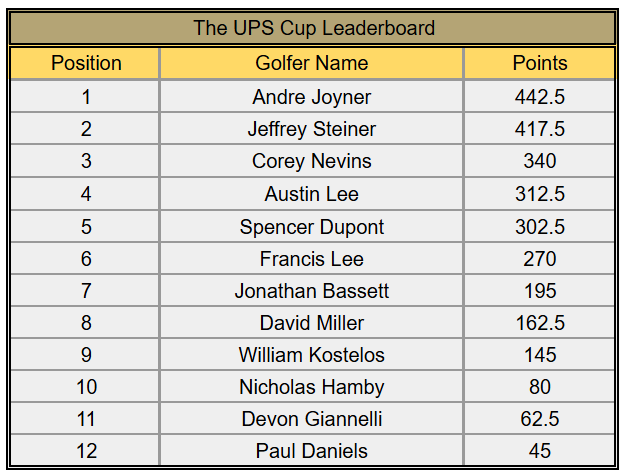This screenshot has height=476, width=622.
Task: Select the Nicholas Hamby cell
Action: pos(311,387)
